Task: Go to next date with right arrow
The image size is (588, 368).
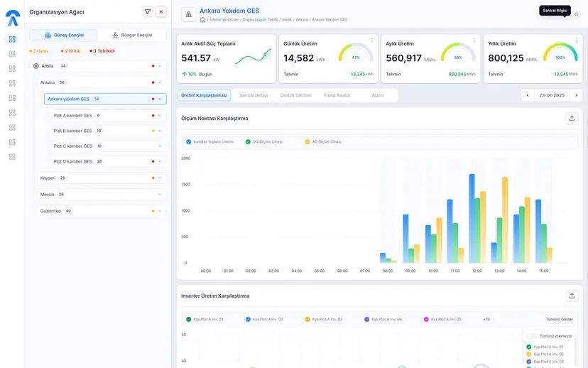Action: [576, 95]
